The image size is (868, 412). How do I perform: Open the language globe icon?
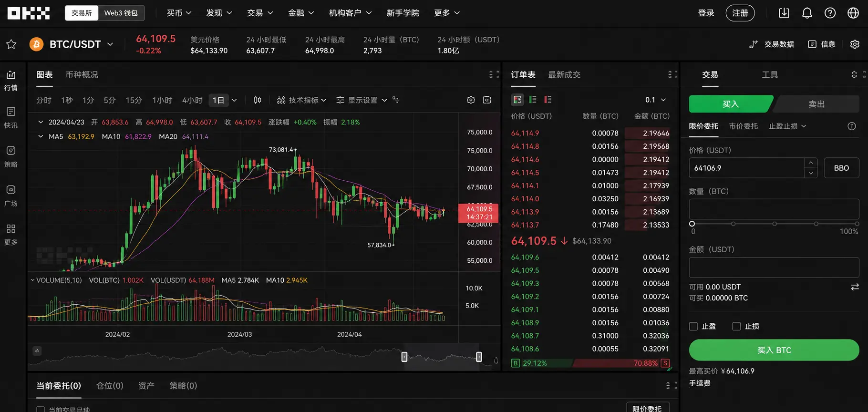(x=853, y=13)
